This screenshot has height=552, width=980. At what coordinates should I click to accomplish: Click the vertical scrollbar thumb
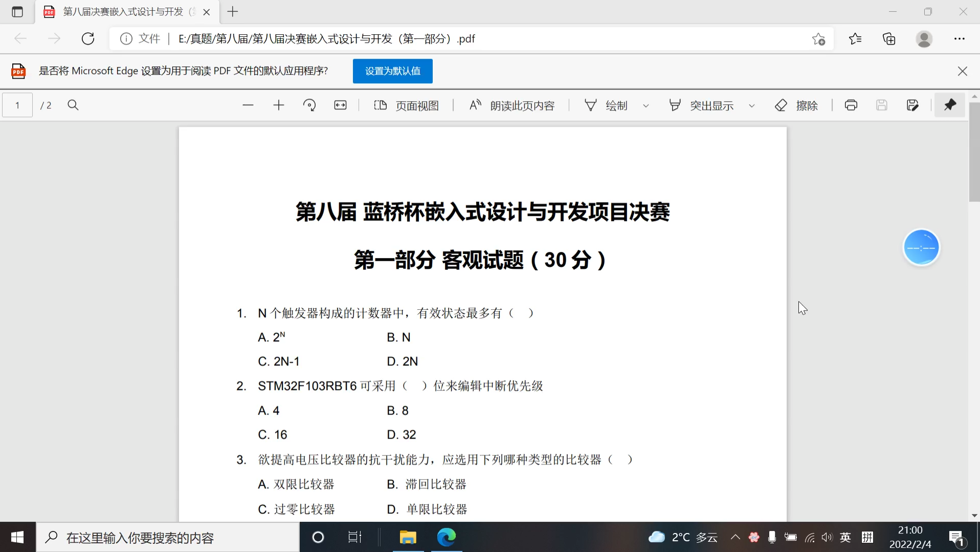[974, 152]
